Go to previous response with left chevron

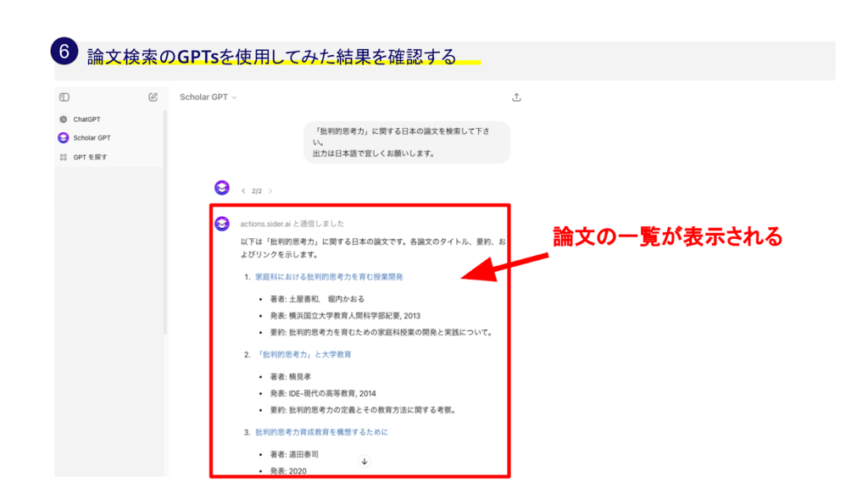click(x=243, y=191)
